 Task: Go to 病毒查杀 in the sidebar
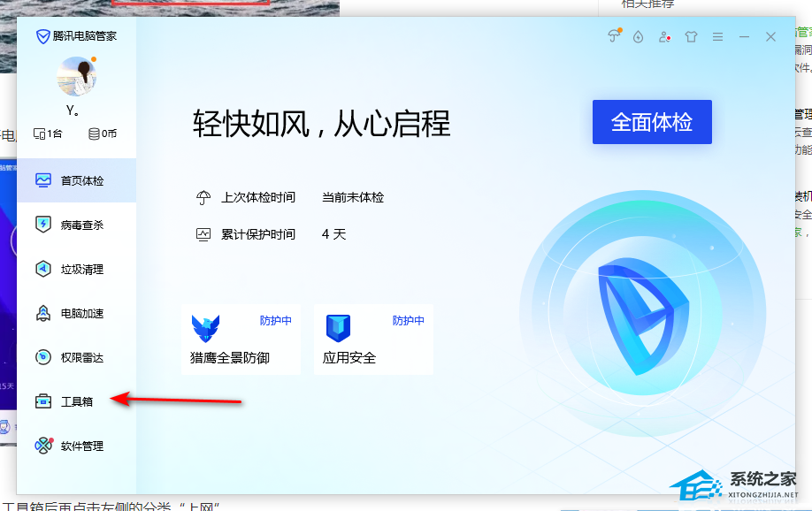click(77, 225)
